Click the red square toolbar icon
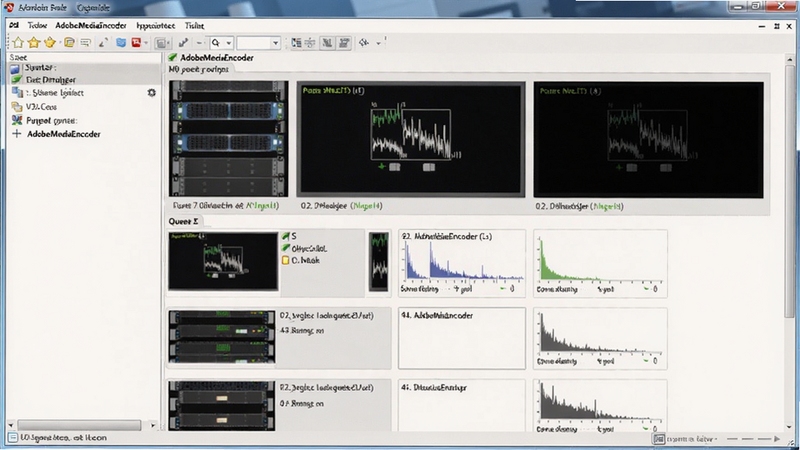This screenshot has height=450, width=800. click(x=136, y=43)
